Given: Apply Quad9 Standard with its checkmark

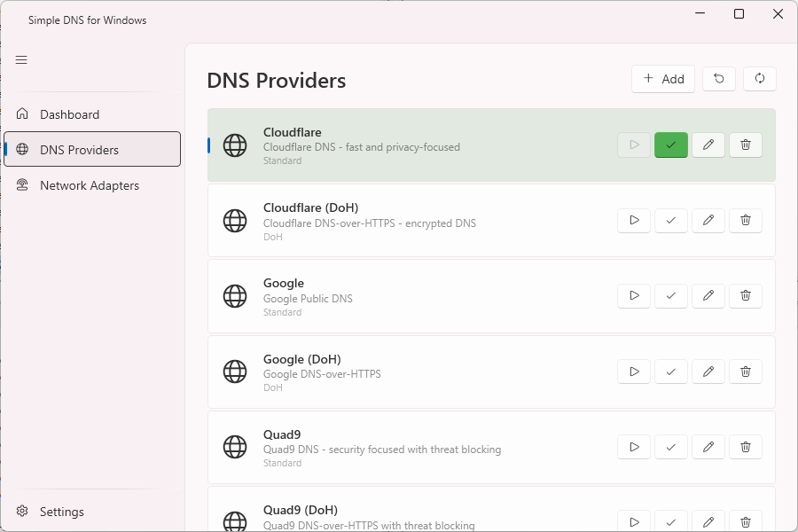Looking at the screenshot, I should pos(671,447).
